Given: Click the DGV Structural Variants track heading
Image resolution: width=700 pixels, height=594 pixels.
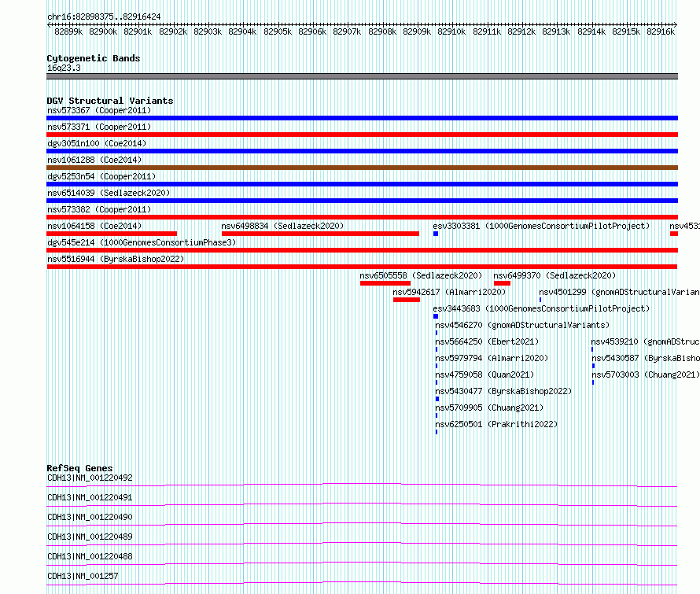Looking at the screenshot, I should click(x=110, y=101).
